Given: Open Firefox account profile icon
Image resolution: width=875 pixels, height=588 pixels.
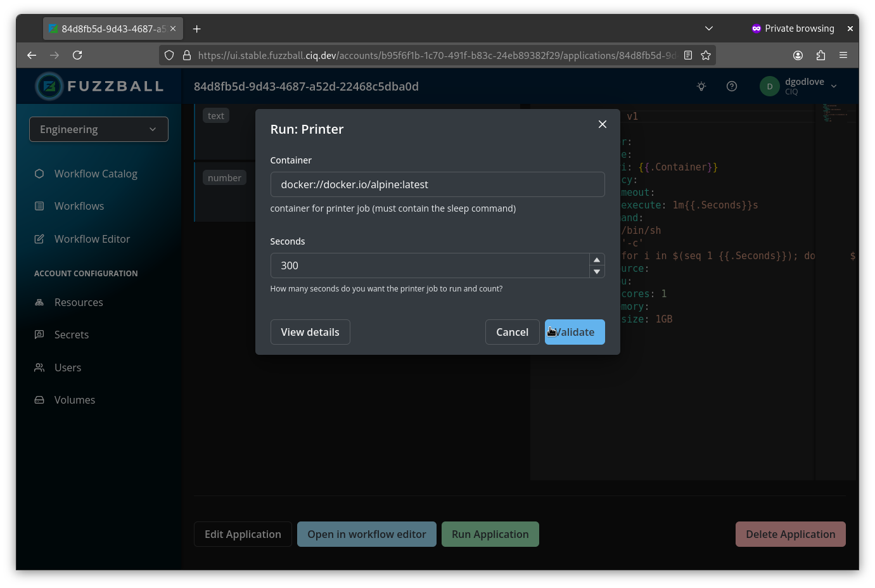Looking at the screenshot, I should click(798, 55).
